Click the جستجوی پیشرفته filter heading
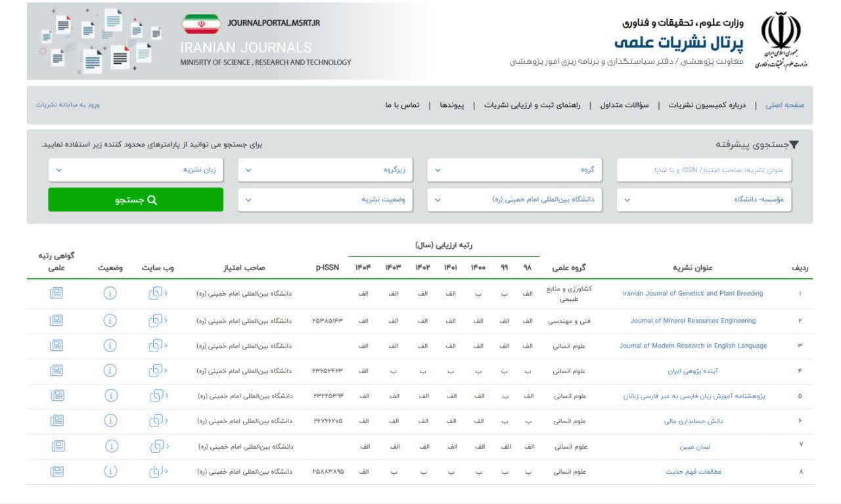 (x=757, y=145)
